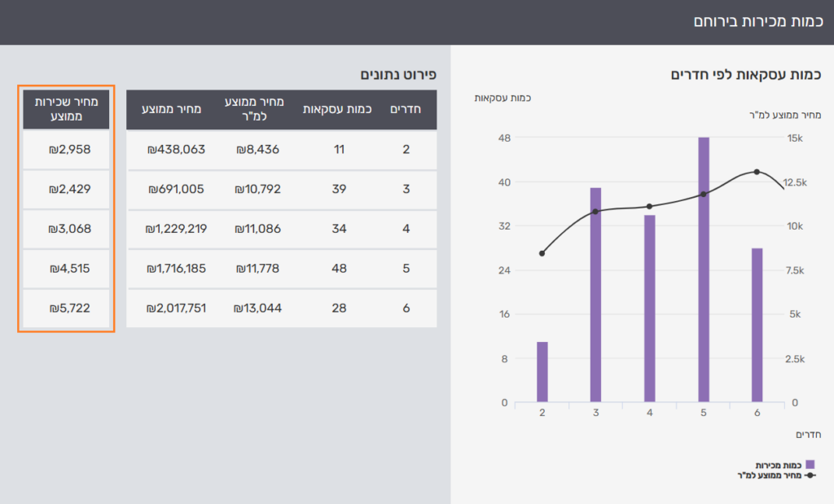This screenshot has height=504, width=834.
Task: Click the purple כמות מכירות legend swatch
Action: tap(810, 464)
